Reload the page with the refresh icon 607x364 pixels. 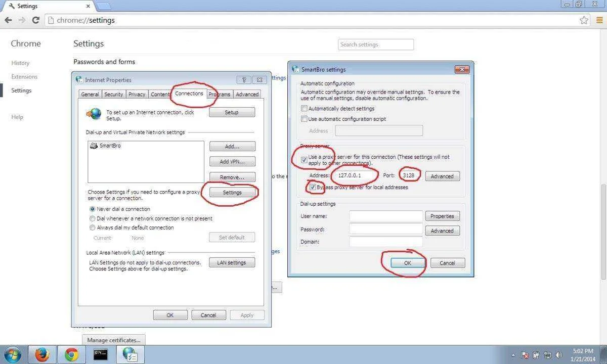(x=35, y=20)
